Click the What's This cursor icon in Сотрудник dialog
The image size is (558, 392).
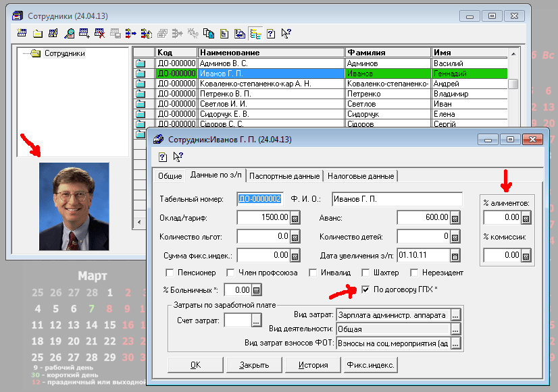click(x=178, y=157)
